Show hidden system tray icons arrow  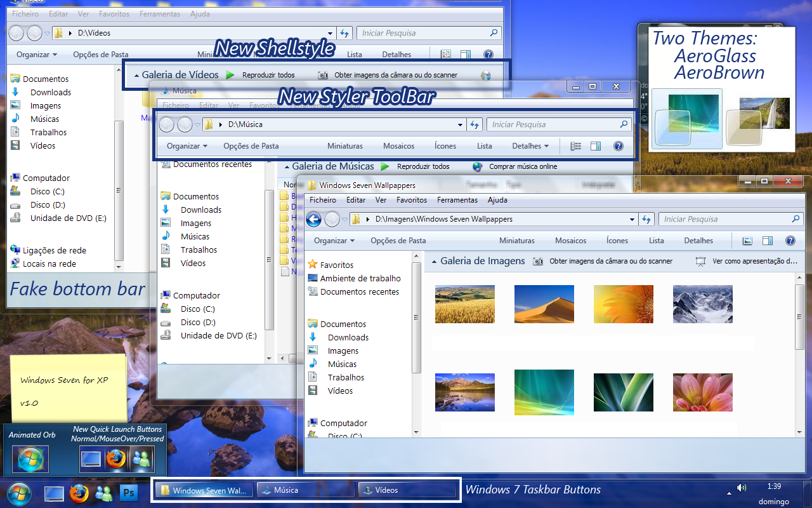point(728,492)
